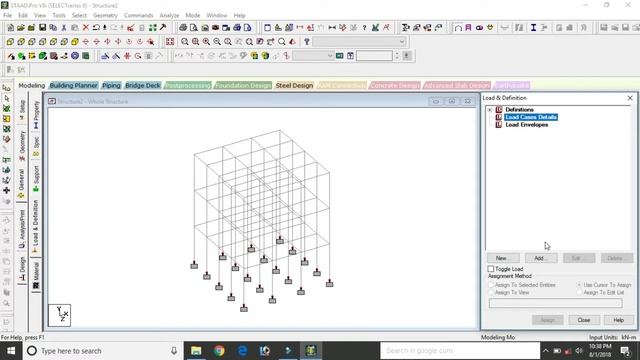Click the Help button in Load & Definition

[x=618, y=320]
